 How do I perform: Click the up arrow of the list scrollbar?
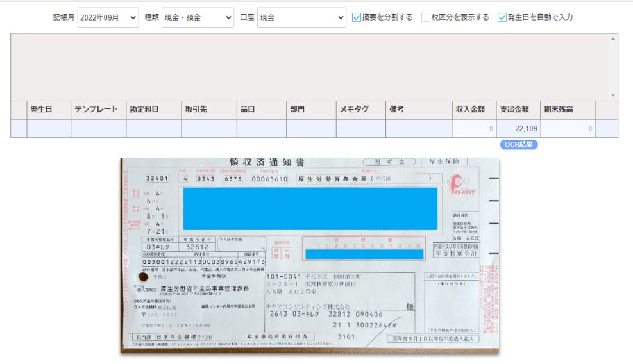[613, 38]
